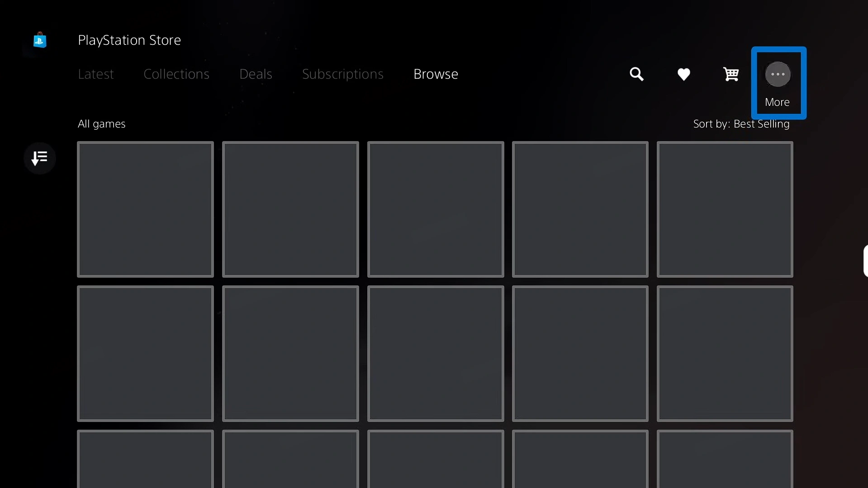
Task: Switch to the Collections tab
Action: (176, 74)
